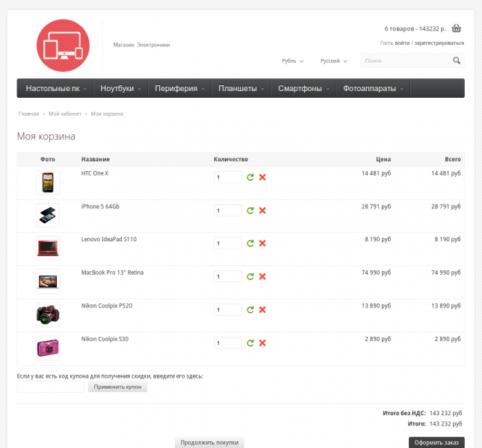Viewport: 482px width, 448px height.
Task: Delete MacBook Pro 13" Retina from cart
Action: 262,276
